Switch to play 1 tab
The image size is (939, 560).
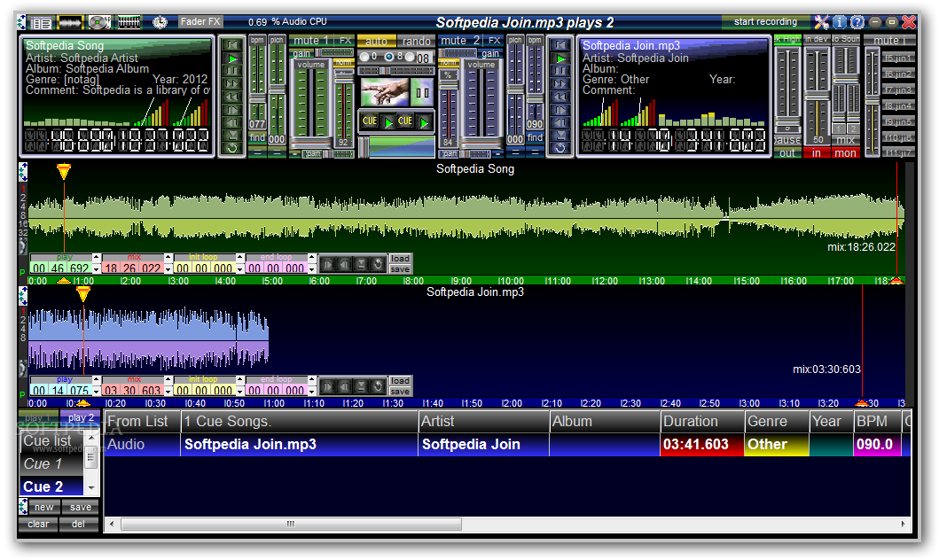[38, 417]
